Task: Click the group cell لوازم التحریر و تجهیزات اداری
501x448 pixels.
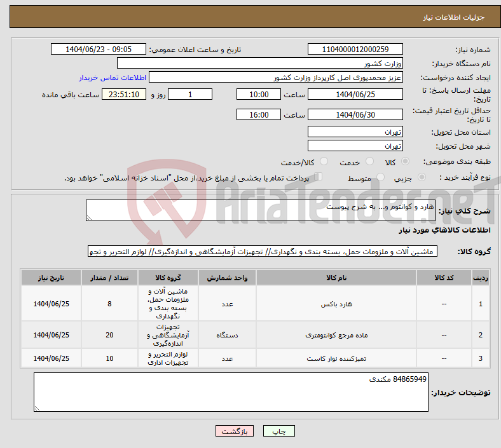Action: [x=168, y=358]
